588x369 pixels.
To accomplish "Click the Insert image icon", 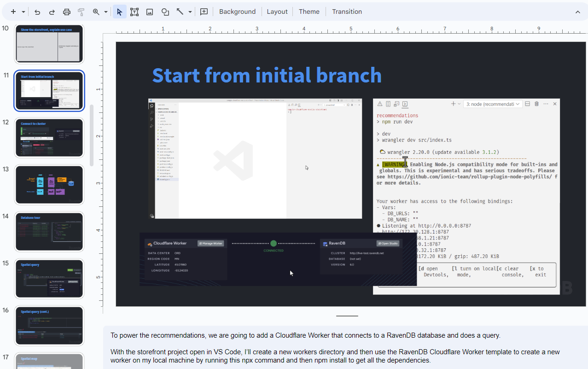I will (x=150, y=12).
